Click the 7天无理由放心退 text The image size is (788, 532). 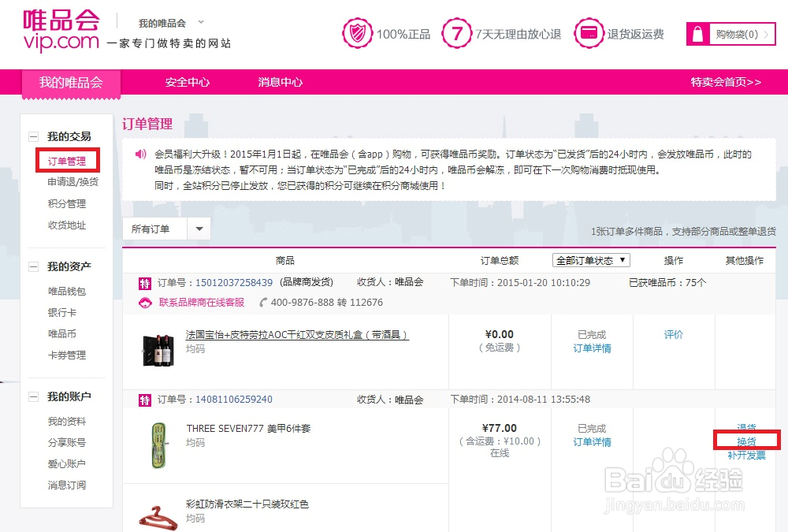[x=519, y=34]
